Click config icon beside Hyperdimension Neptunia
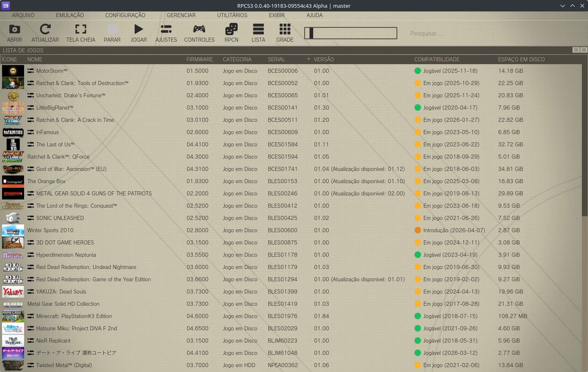The image size is (588, 372). 30,255
